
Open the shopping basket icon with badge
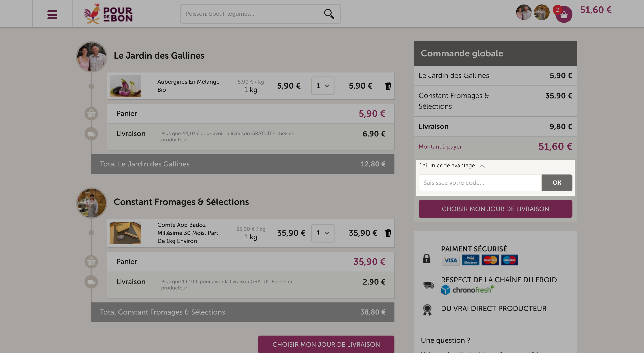click(563, 15)
